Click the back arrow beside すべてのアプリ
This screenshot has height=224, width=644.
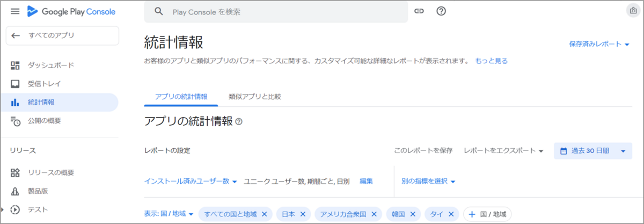tap(16, 35)
